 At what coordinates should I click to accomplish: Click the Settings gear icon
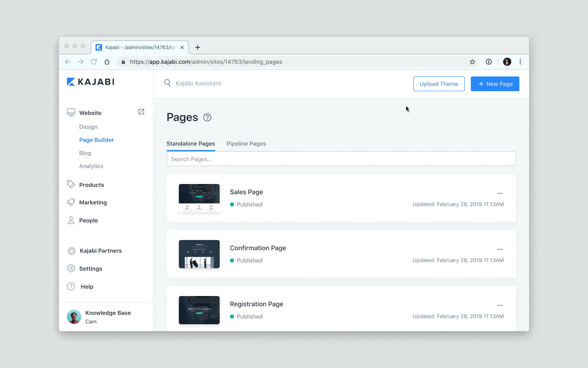click(71, 268)
